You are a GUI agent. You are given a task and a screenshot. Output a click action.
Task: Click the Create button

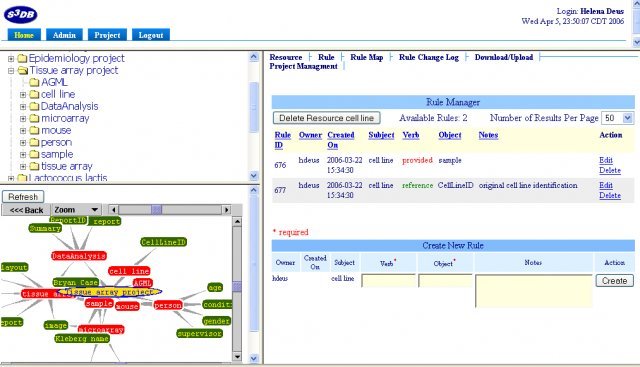pyautogui.click(x=614, y=281)
